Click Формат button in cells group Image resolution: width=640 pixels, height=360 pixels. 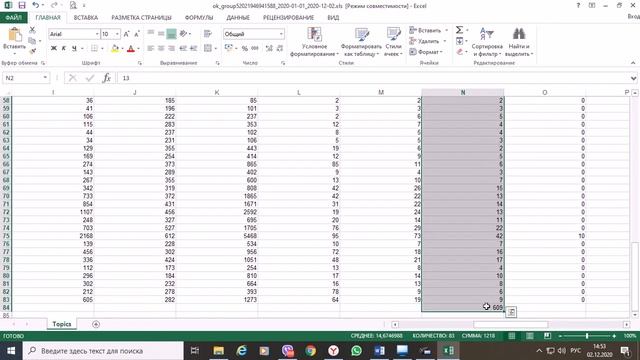(426, 52)
